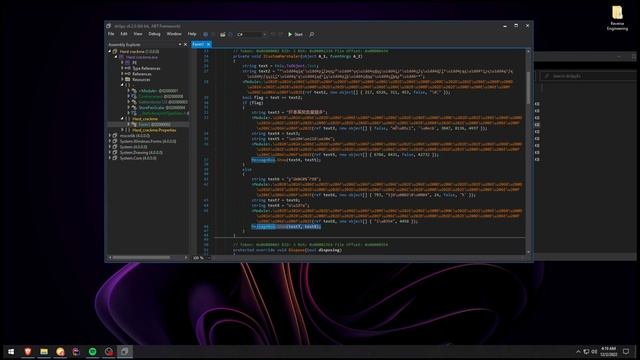Open Brave browser from the taskbar
This screenshot has width=640, height=360.
tap(28, 351)
